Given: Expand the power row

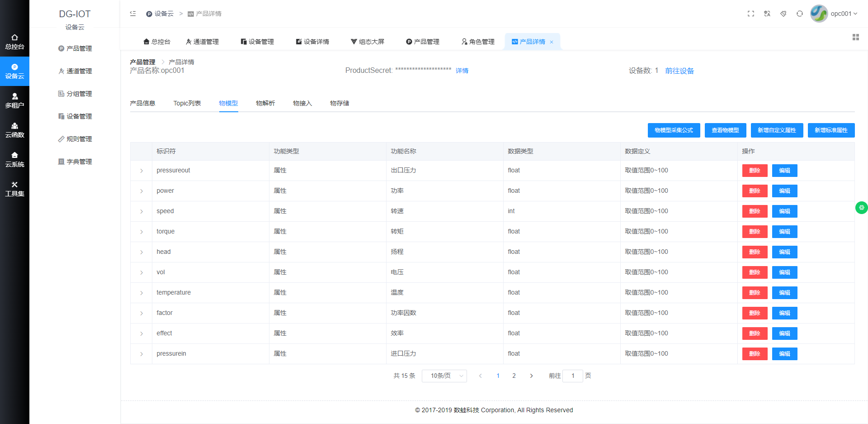Looking at the screenshot, I should coord(142,191).
